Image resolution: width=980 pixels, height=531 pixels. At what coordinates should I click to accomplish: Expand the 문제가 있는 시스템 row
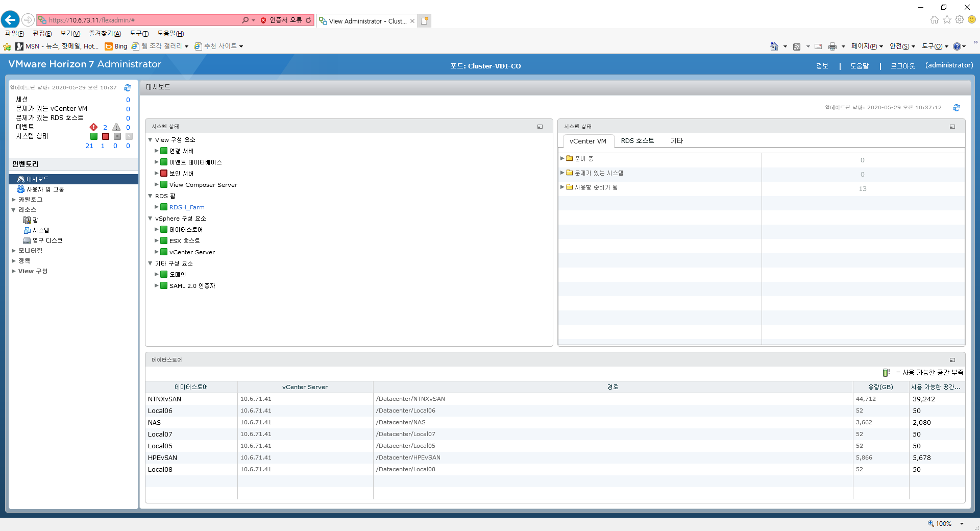562,173
